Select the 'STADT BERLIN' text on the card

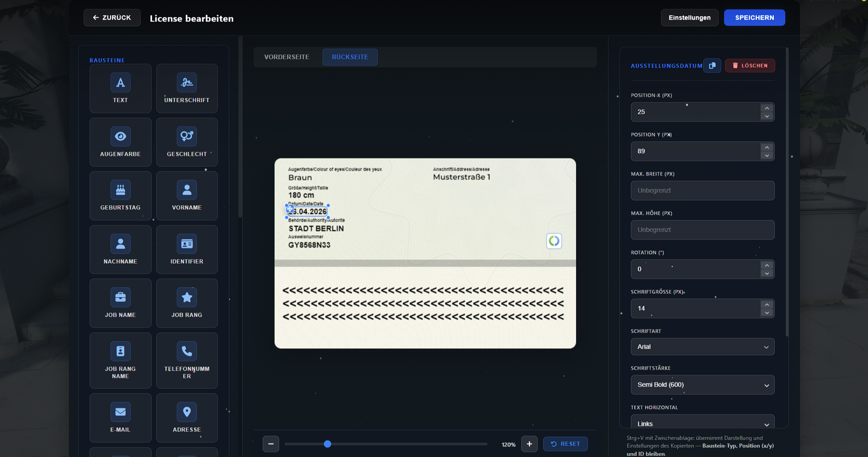pyautogui.click(x=316, y=228)
